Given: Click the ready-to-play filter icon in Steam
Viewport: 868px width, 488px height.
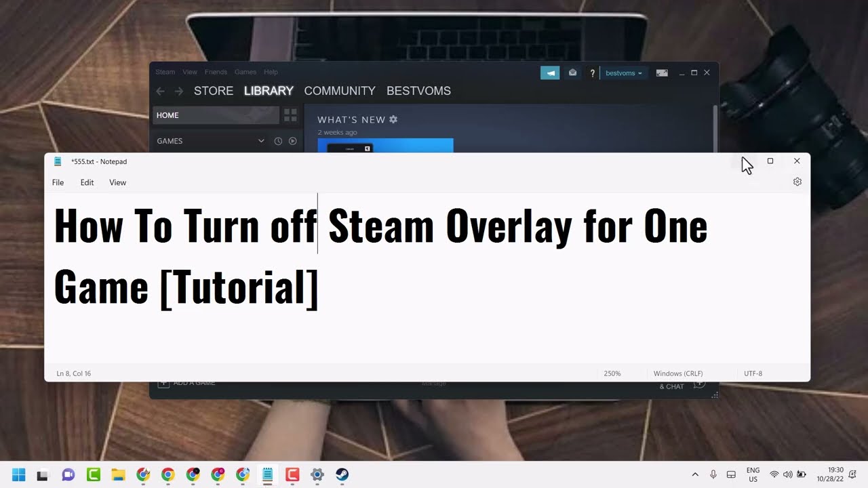Looking at the screenshot, I should pyautogui.click(x=293, y=141).
